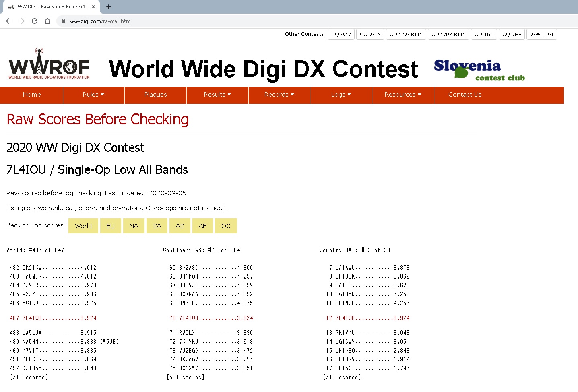Go back with the browser back arrow
Image resolution: width=578 pixels, height=392 pixels.
pos(9,21)
